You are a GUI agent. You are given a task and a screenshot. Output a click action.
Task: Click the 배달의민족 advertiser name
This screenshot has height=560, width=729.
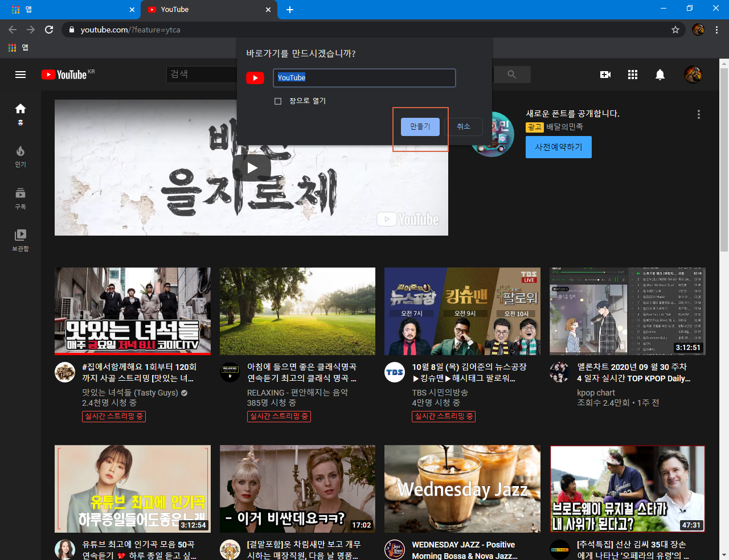point(564,127)
